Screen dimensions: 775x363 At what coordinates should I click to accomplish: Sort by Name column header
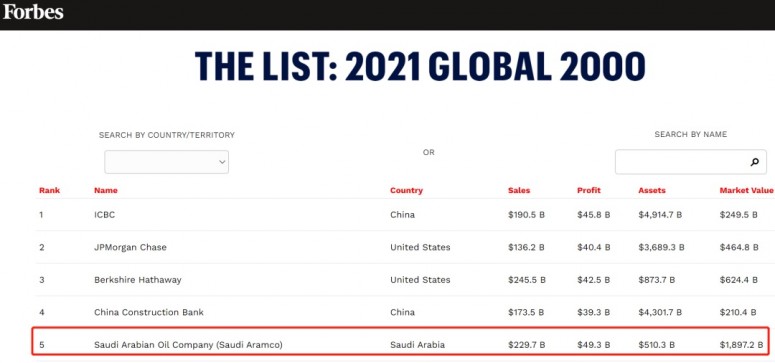pyautogui.click(x=106, y=190)
